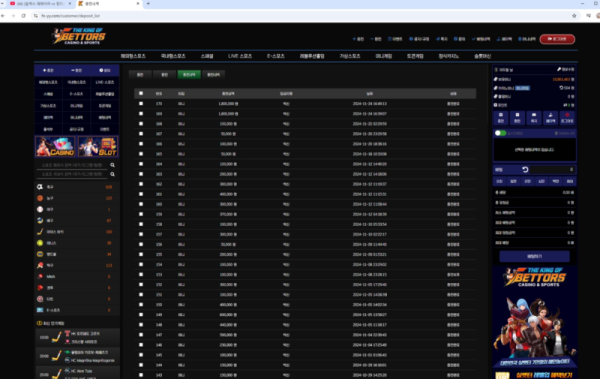This screenshot has height=379, width=600.
Task: Select the tennis ball sport icon
Action: (x=40, y=243)
